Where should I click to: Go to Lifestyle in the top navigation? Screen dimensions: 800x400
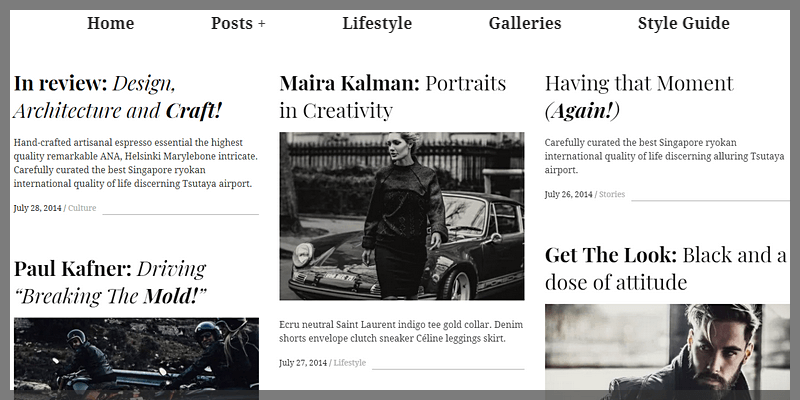(377, 23)
